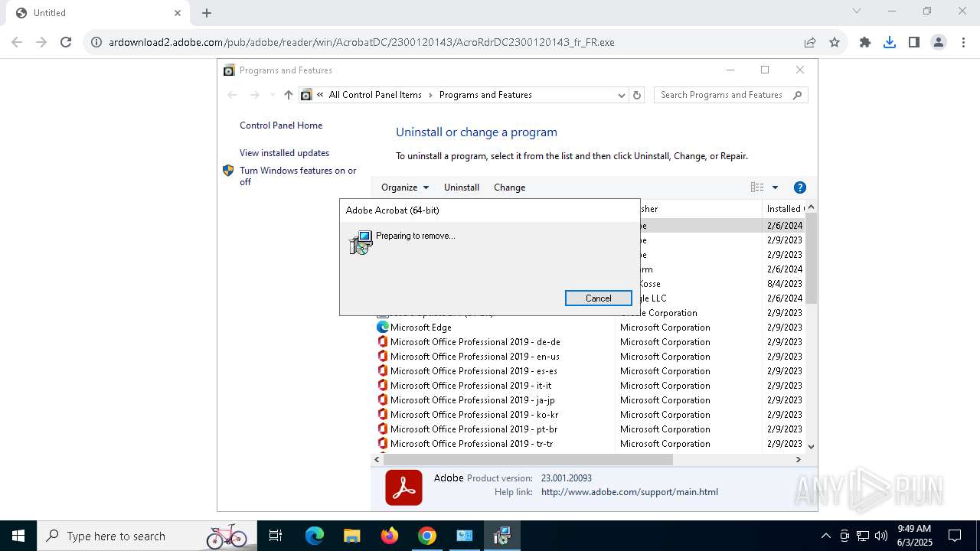Click the Uninstall toolbar button
The image size is (980, 551).
[462, 187]
